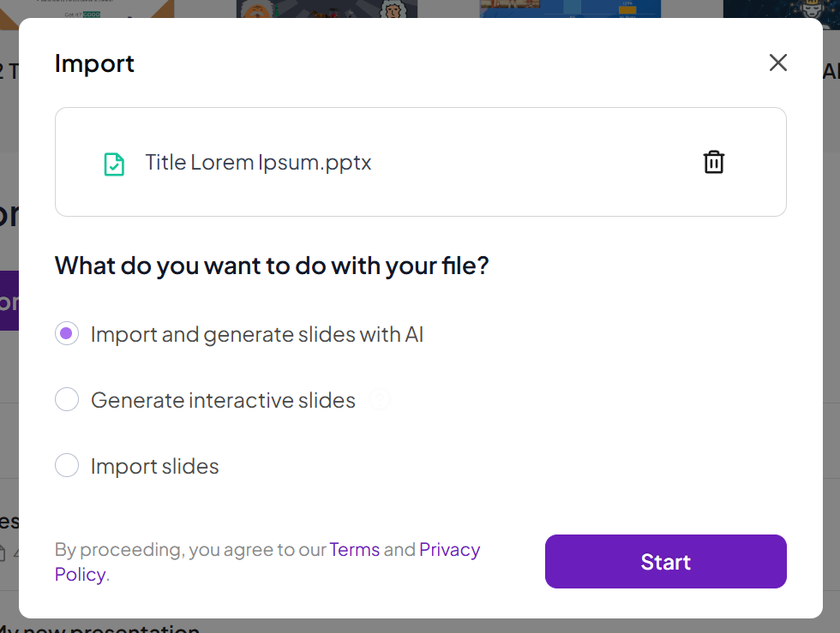The height and width of the screenshot is (633, 840).
Task: Click the dark template thumbnail at top right
Action: pyautogui.click(x=780, y=9)
